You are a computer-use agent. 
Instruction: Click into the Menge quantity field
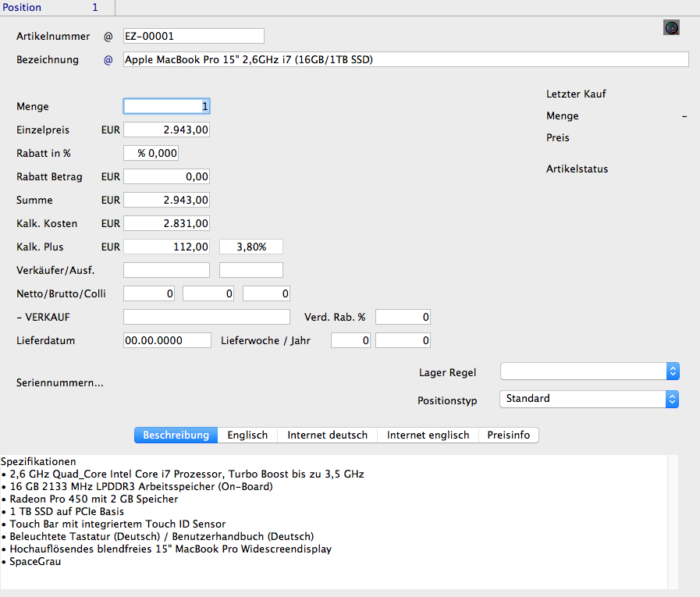[166, 107]
